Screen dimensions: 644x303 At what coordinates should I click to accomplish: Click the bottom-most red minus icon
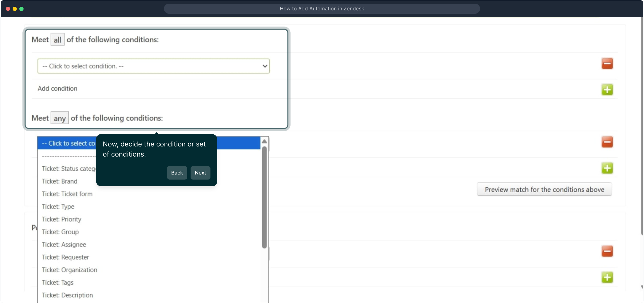coord(607,251)
